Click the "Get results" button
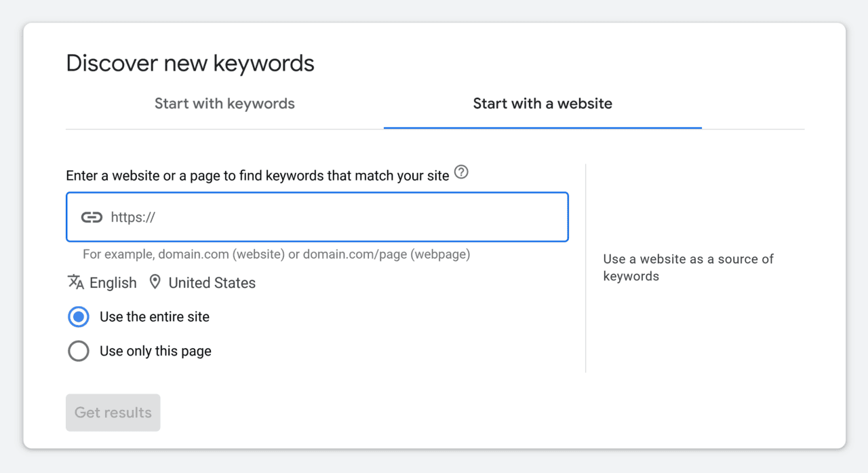Screen dimensions: 868x473 (x=113, y=412)
